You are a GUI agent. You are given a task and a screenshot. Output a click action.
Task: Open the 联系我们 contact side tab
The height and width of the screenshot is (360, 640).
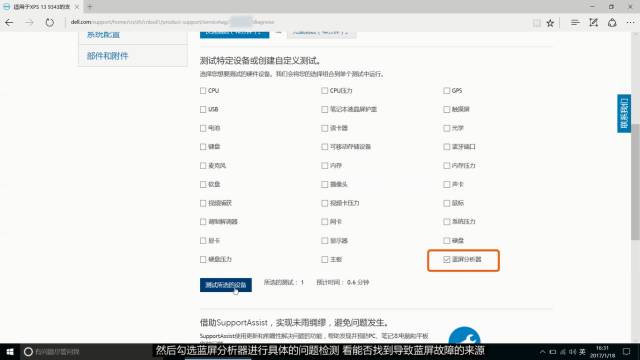tap(624, 113)
